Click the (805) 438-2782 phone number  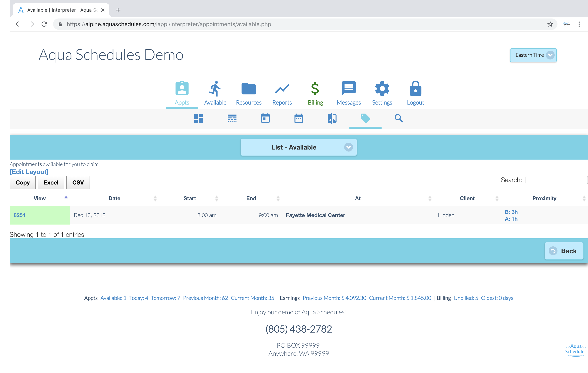coord(299,329)
